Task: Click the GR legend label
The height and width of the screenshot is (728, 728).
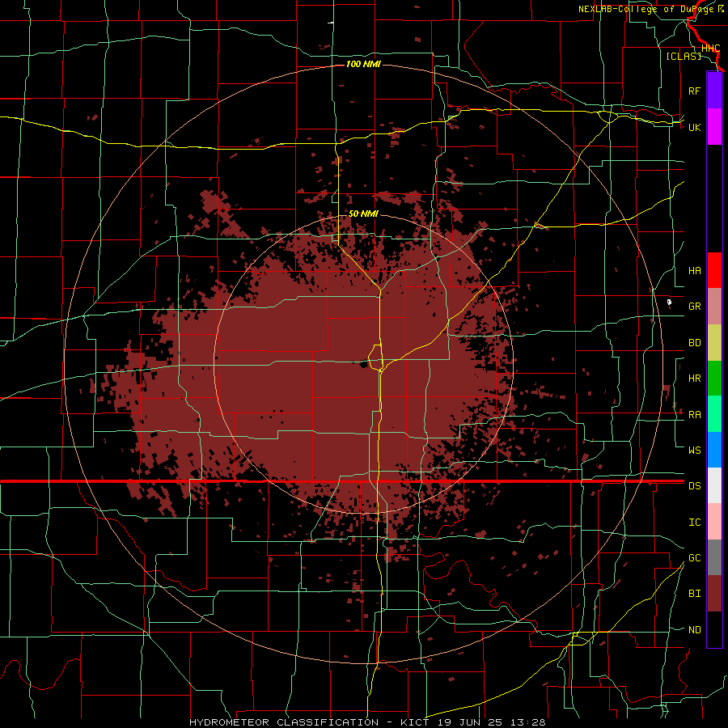Action: coord(694,306)
